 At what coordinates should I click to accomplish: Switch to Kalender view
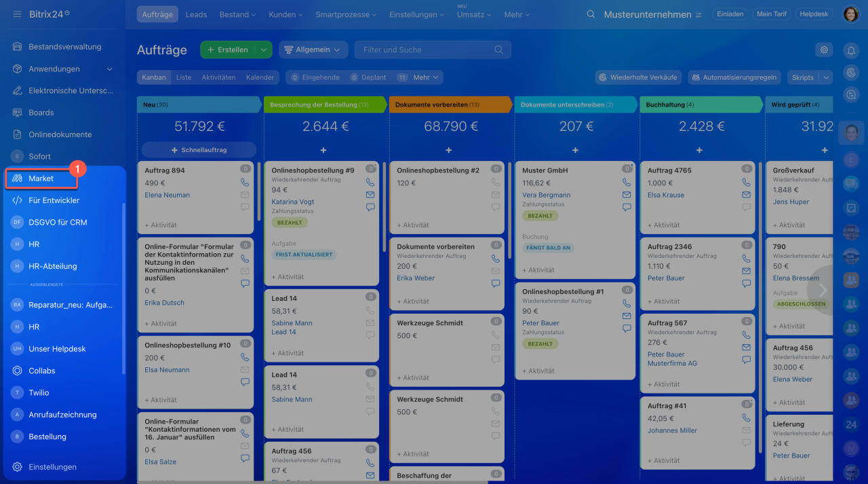[260, 77]
